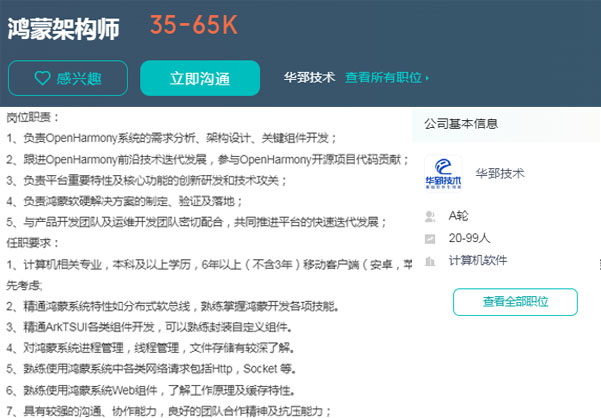Click the 华鄂技术 company logo

click(443, 173)
